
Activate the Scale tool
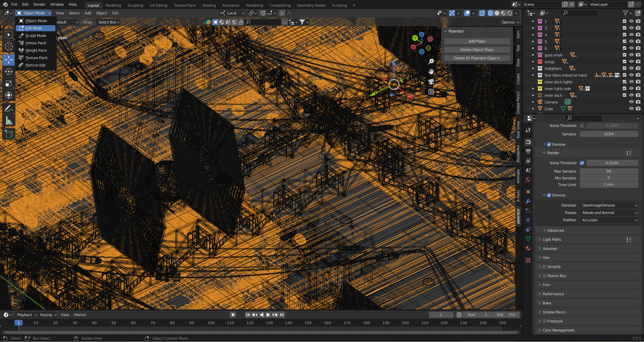(x=9, y=83)
